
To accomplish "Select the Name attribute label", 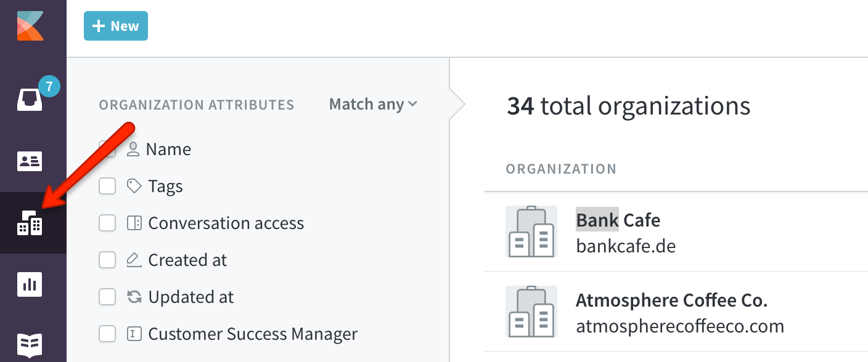I will (x=168, y=150).
